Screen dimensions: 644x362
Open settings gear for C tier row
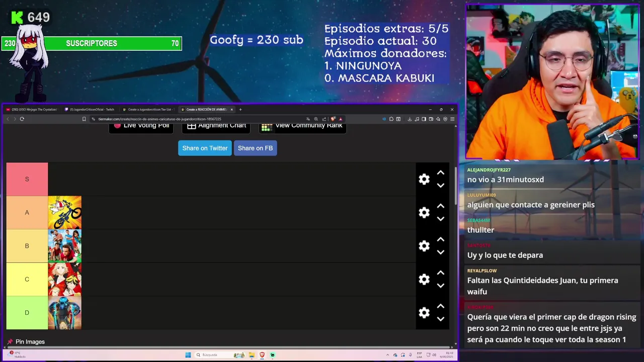424,280
